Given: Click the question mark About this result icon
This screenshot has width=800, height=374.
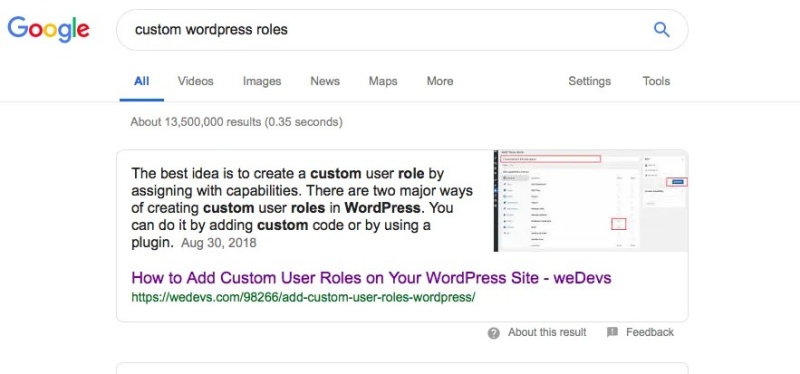Looking at the screenshot, I should pos(493,333).
